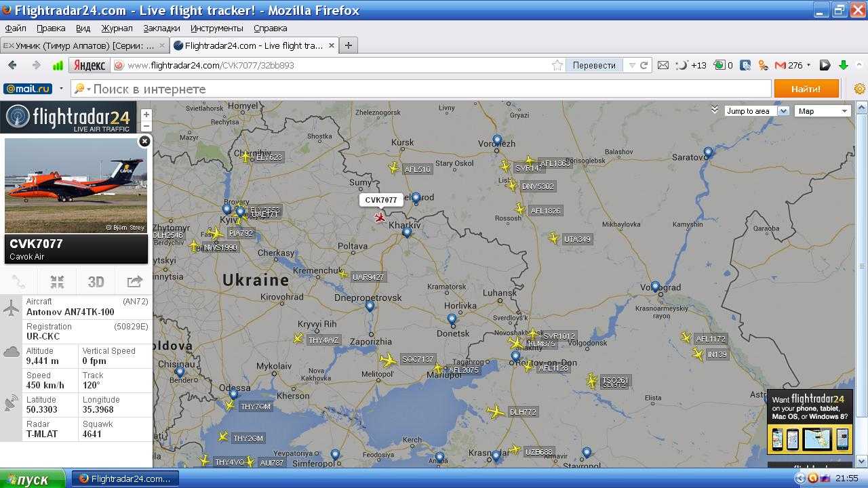Click the squawk code 4641

(92, 434)
